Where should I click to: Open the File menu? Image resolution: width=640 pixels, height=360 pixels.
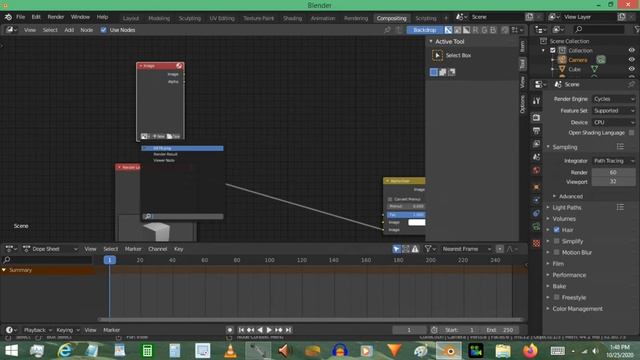[x=20, y=17]
